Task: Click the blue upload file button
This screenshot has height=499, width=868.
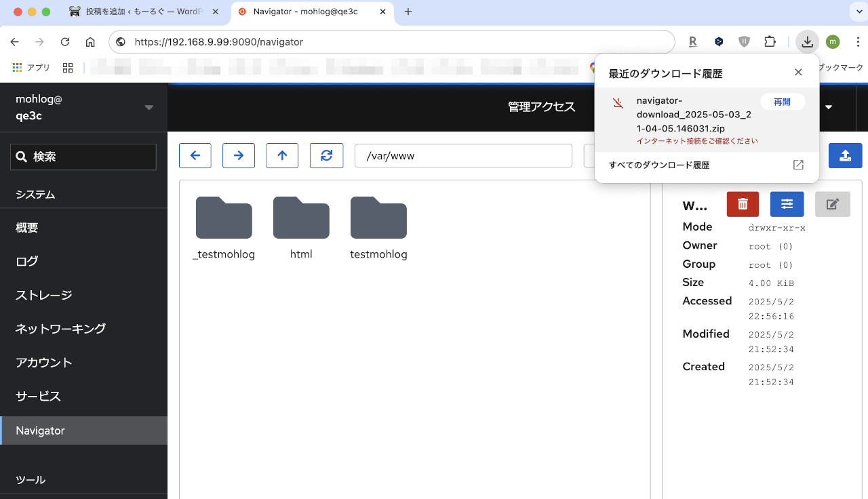Action: click(x=845, y=155)
